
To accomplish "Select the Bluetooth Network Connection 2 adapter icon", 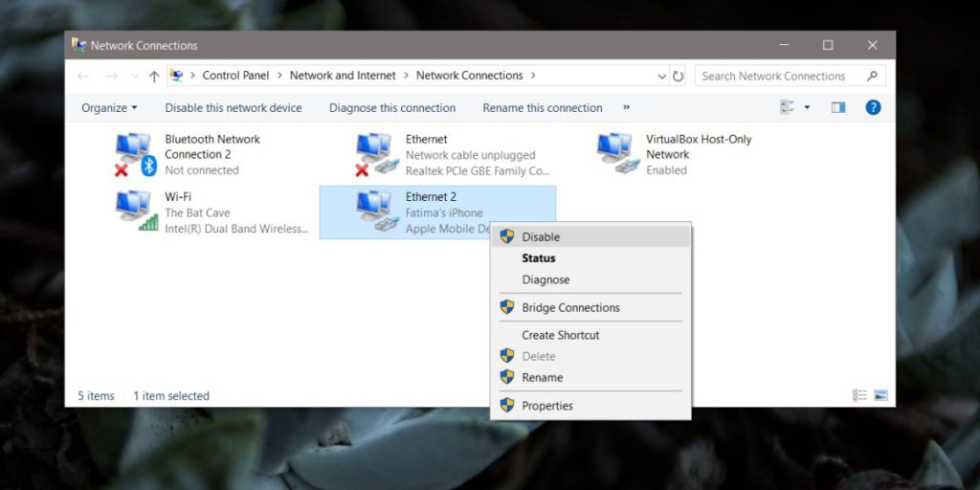I will pos(135,154).
